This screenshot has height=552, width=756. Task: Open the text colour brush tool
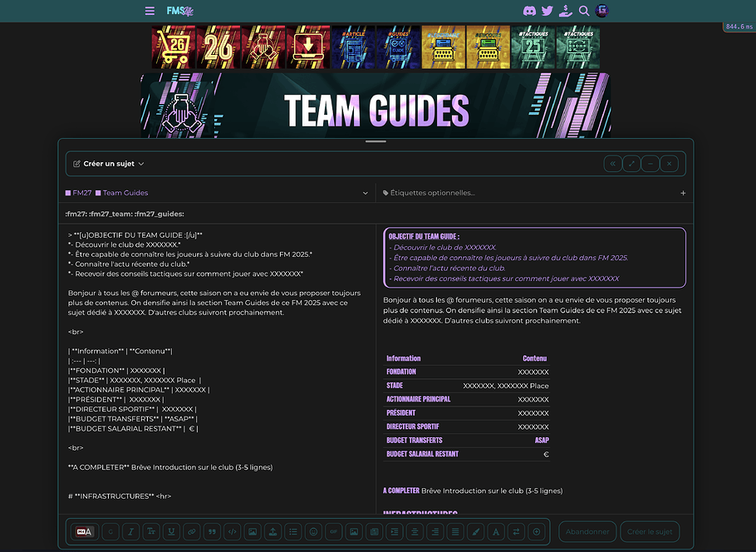(x=475, y=532)
